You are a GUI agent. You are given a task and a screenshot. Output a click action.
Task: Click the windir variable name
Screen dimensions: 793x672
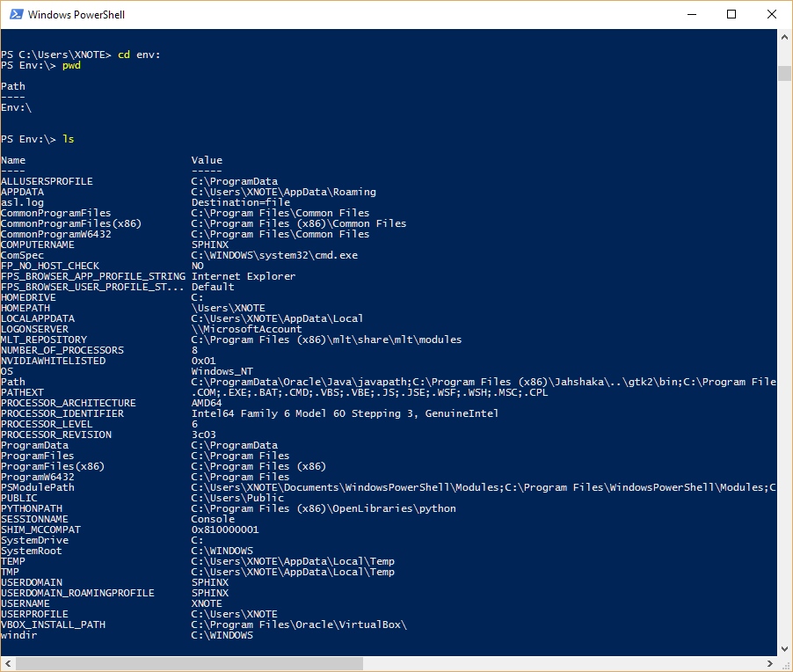coord(19,635)
